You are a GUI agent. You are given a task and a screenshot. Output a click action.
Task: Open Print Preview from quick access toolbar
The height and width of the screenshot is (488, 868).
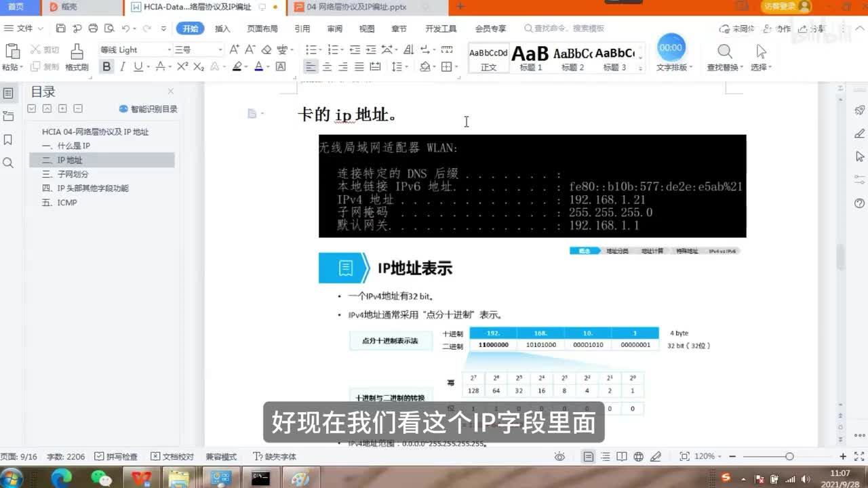click(108, 28)
